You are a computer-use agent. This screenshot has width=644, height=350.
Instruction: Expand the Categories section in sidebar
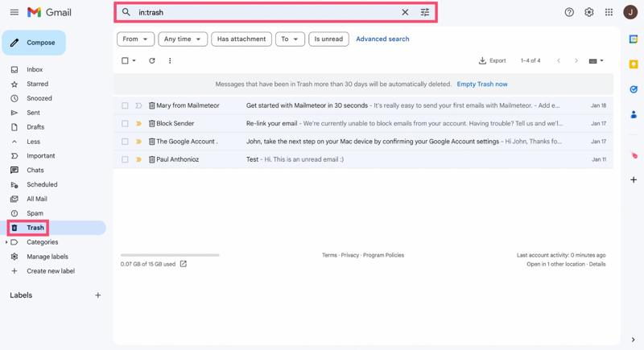click(6, 242)
